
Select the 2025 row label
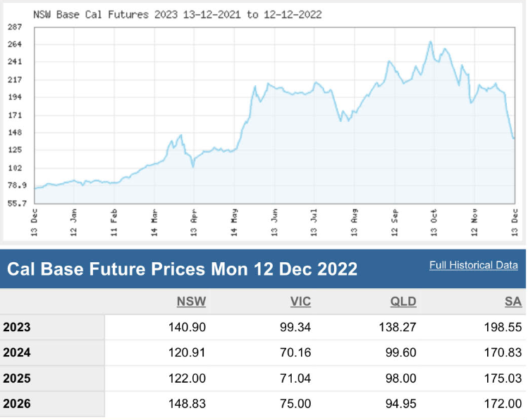point(18,378)
